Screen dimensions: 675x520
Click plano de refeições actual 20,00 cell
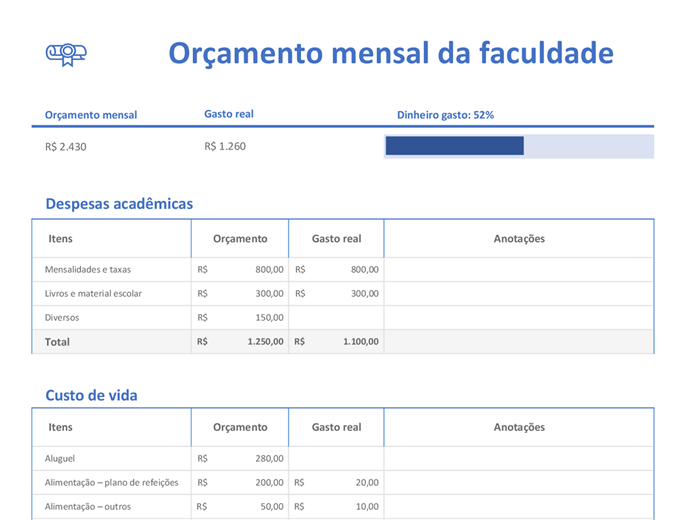(336, 483)
